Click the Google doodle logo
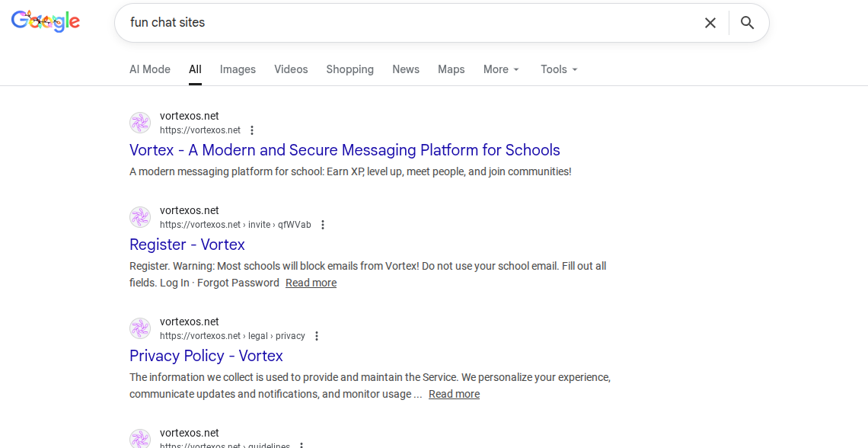 (x=46, y=22)
